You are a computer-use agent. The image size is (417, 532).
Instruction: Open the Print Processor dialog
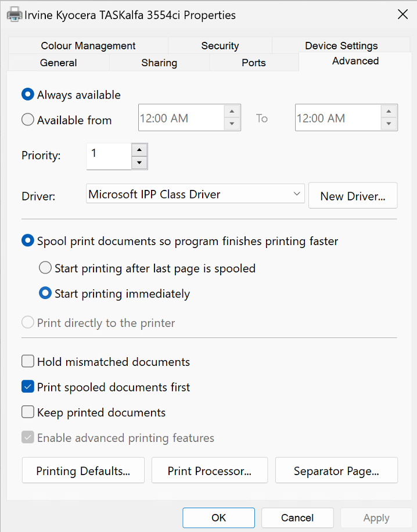point(209,470)
